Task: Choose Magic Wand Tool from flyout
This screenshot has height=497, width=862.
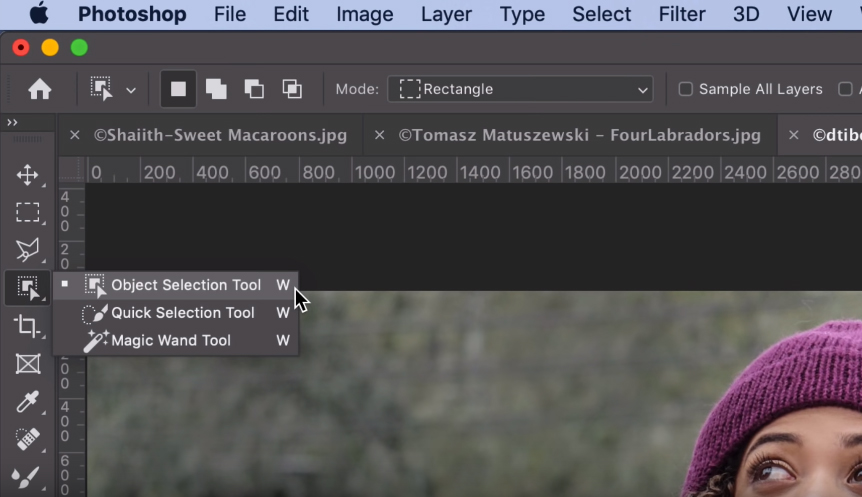Action: point(176,340)
